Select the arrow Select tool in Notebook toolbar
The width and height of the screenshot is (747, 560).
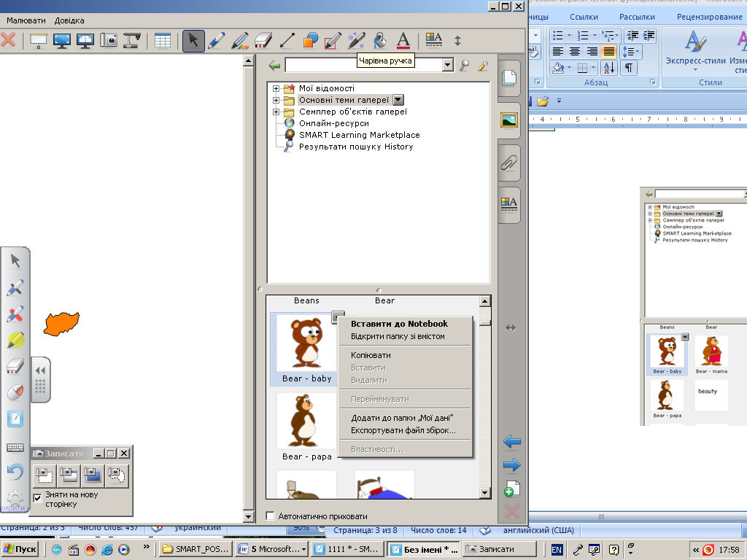(x=193, y=41)
